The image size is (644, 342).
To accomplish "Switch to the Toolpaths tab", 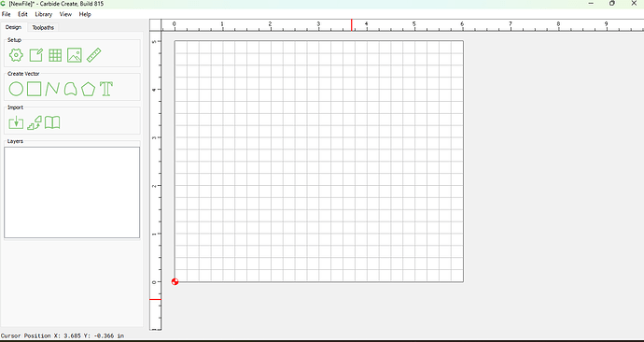I will tap(43, 27).
